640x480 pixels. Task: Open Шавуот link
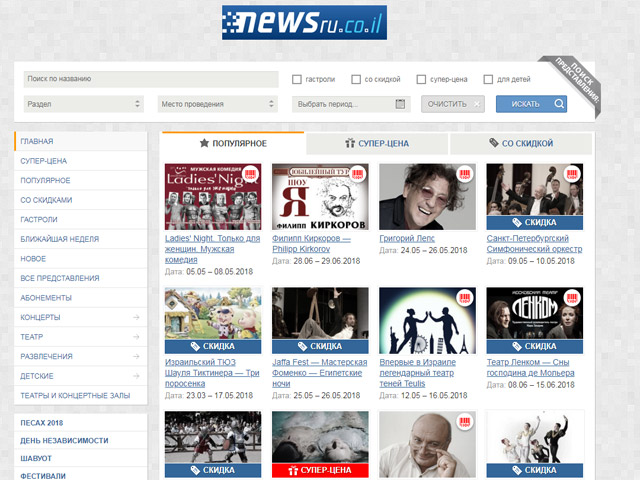tap(36, 458)
